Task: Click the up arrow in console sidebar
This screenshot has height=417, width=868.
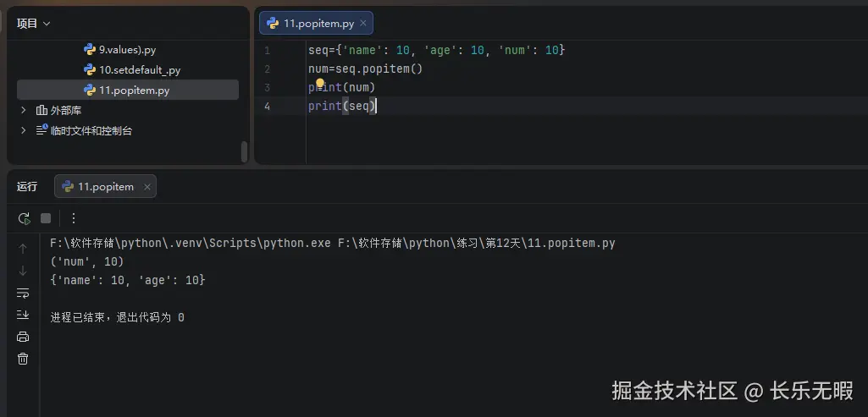Action: click(23, 249)
